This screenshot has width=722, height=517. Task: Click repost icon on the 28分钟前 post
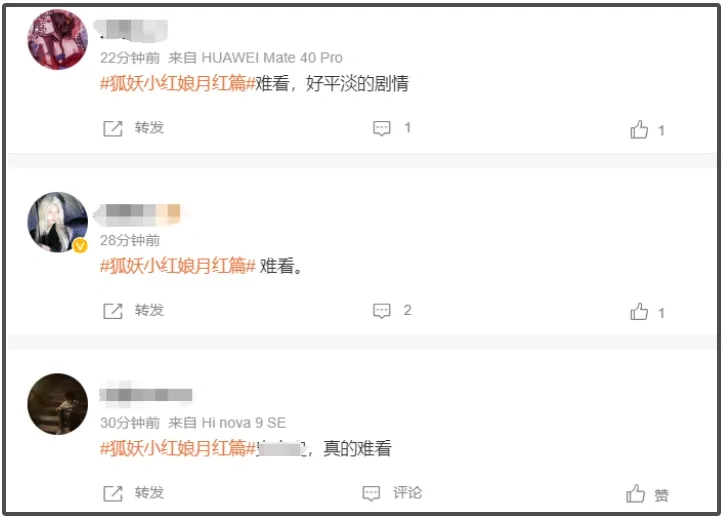pos(113,311)
